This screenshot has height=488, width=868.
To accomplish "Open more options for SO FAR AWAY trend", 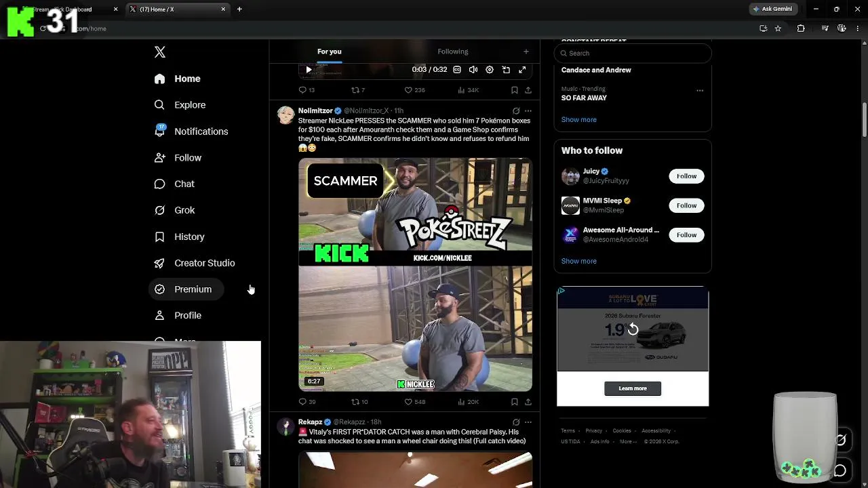I will [700, 90].
